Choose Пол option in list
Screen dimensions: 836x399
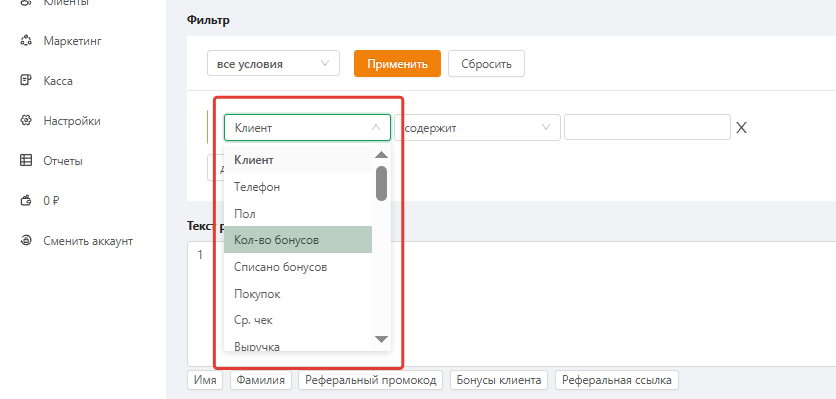pyautogui.click(x=298, y=213)
